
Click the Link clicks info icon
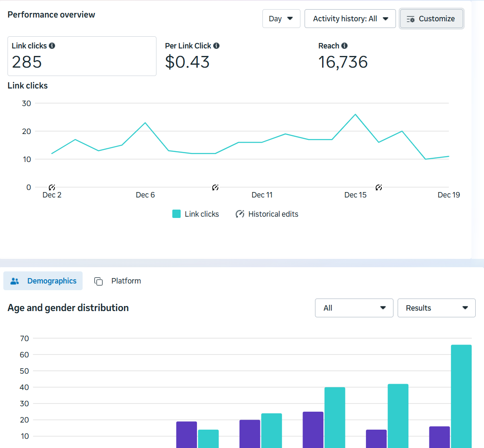52,46
